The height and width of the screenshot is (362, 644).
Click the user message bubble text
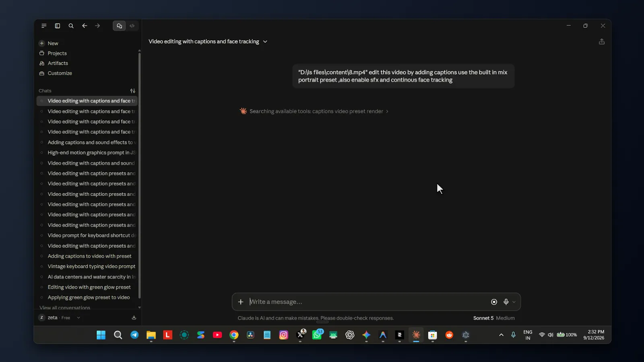tap(403, 76)
